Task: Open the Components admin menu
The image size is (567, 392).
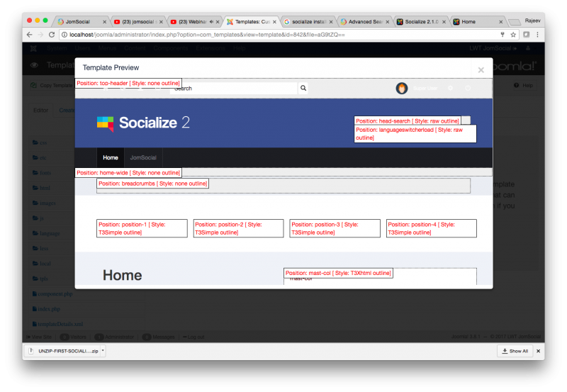Action: tap(171, 48)
